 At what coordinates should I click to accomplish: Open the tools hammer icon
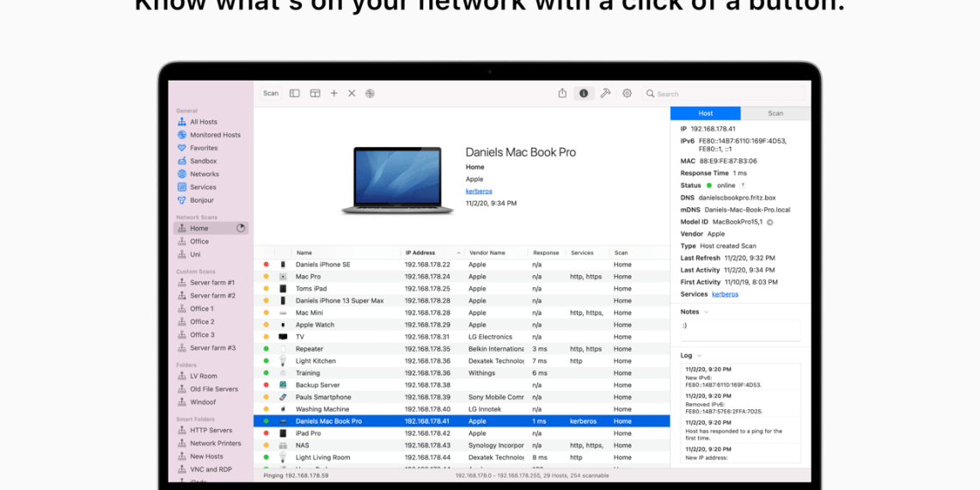click(x=605, y=94)
